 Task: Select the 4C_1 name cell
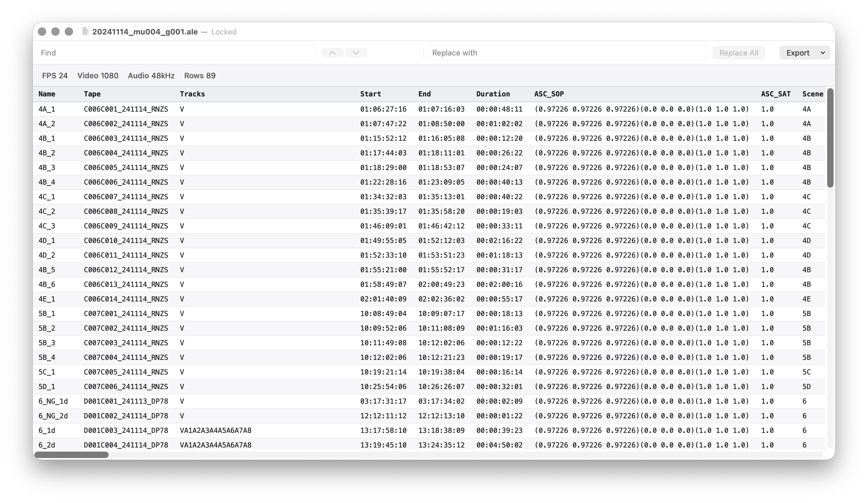47,197
